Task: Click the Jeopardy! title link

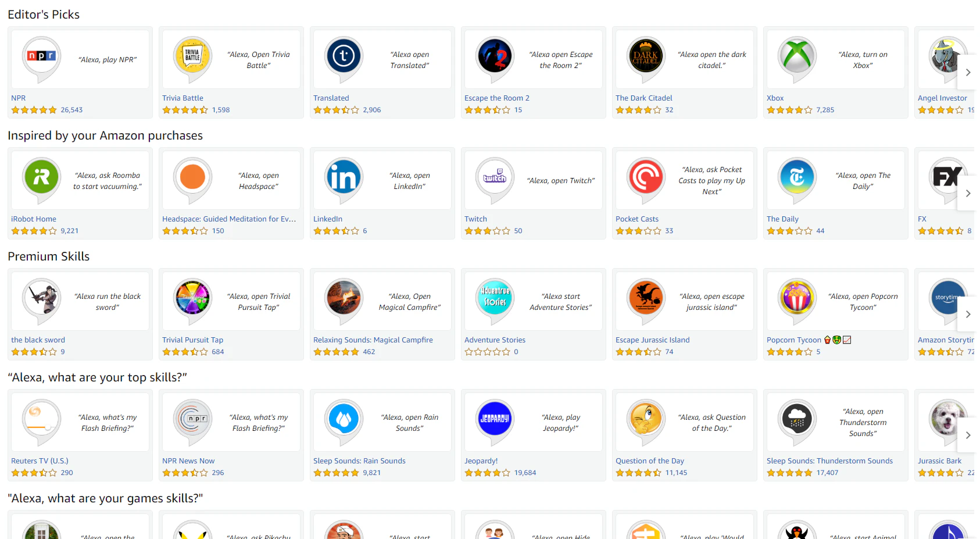Action: pyautogui.click(x=481, y=461)
